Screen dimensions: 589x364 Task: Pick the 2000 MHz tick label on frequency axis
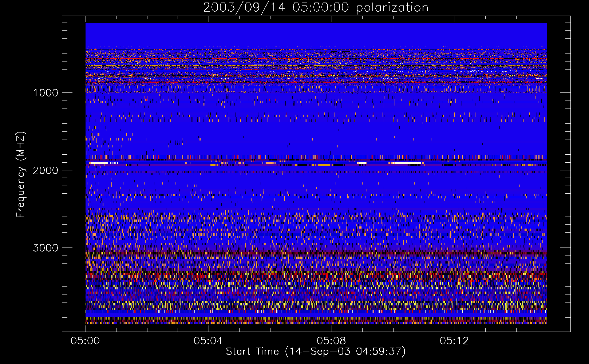[x=46, y=170]
